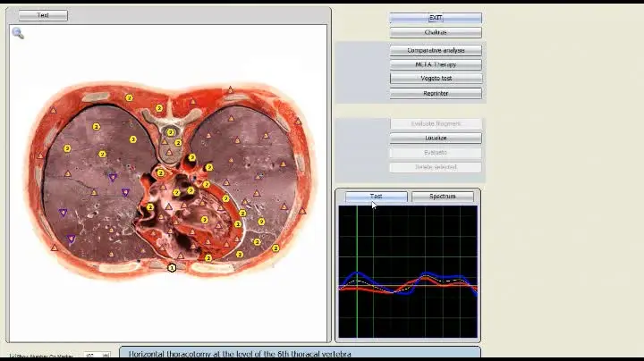Click the Delete selected button

(x=436, y=167)
